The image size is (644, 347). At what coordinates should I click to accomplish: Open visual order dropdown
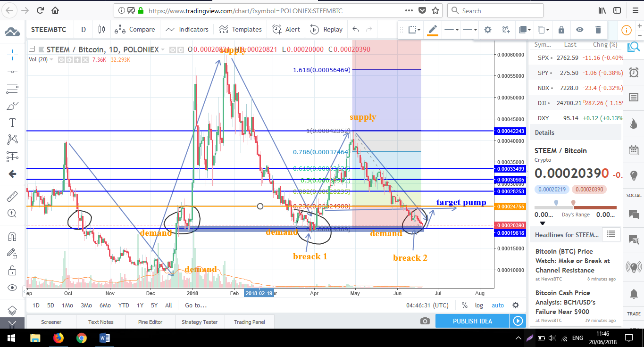coord(524,30)
